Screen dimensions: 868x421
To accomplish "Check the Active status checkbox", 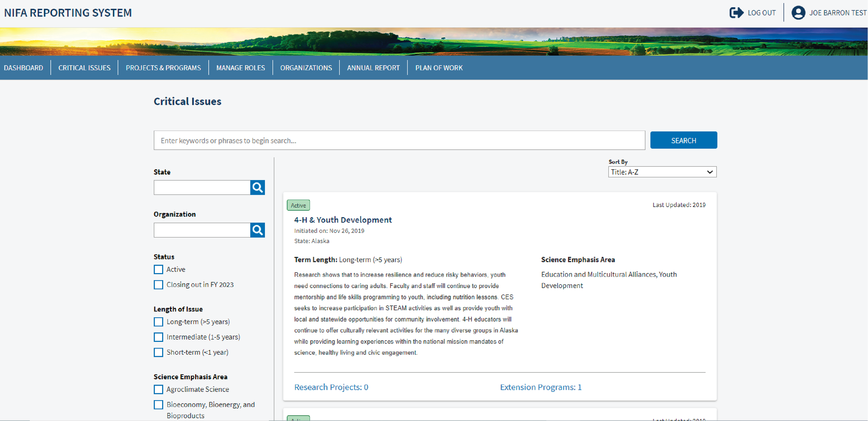I will coord(158,269).
